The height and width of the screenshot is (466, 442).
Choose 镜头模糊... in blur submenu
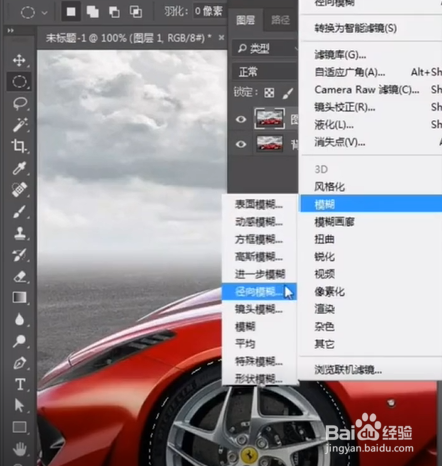coord(259,309)
